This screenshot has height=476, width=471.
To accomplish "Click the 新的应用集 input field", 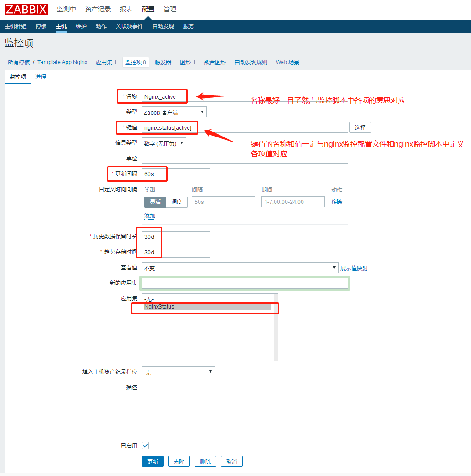I will click(245, 283).
